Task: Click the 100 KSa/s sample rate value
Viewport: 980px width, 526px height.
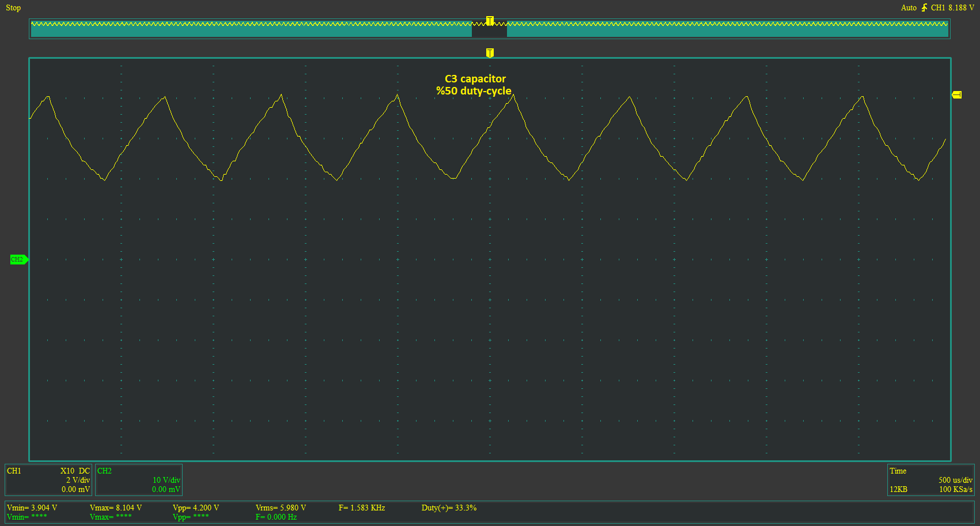Action: [x=956, y=489]
